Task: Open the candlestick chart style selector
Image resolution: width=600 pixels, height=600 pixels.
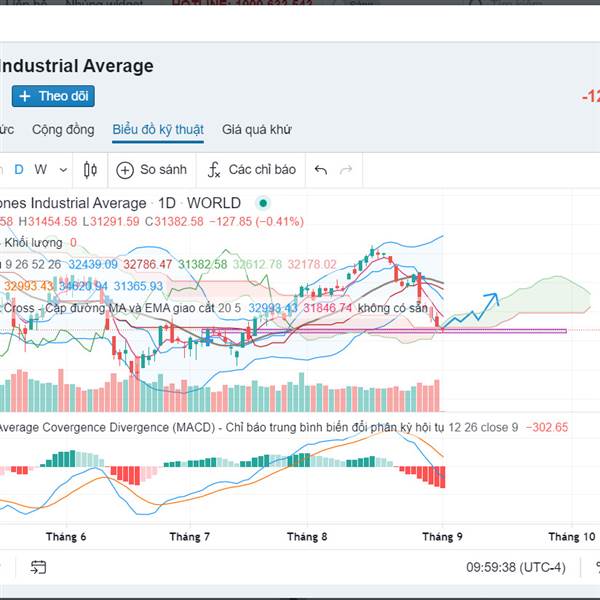Action: [x=90, y=170]
